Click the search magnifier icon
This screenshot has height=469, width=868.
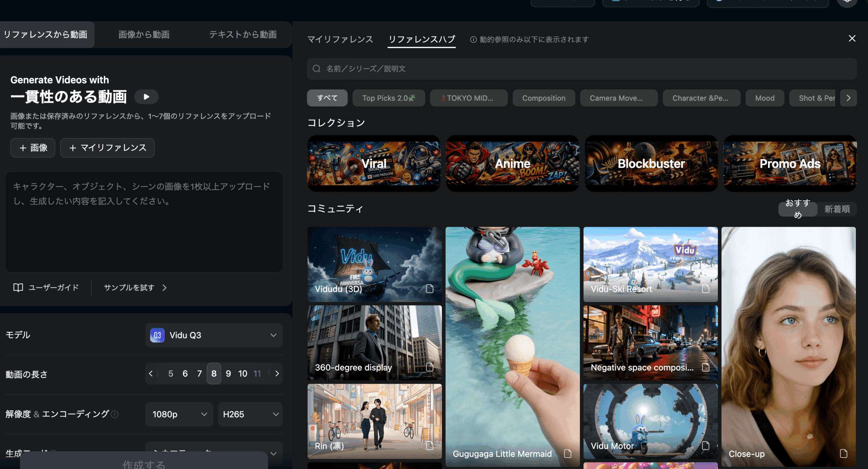[316, 69]
